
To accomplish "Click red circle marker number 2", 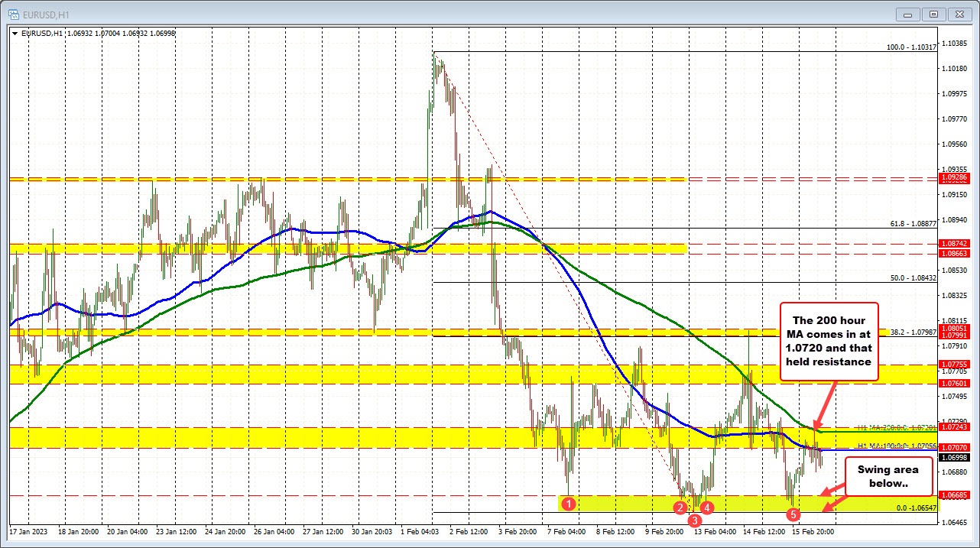I will pos(680,507).
